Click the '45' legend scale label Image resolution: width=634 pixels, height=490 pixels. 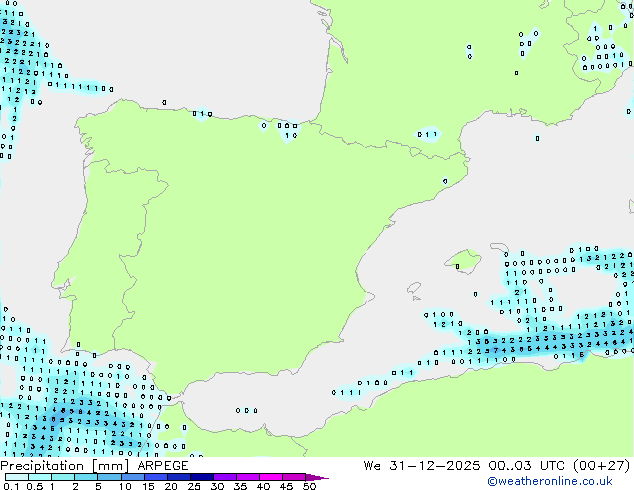click(286, 486)
